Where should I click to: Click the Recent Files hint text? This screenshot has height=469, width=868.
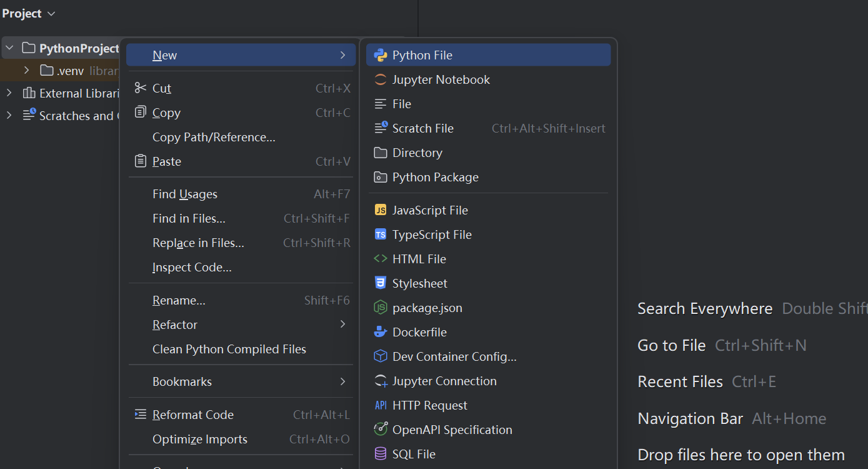(x=680, y=381)
